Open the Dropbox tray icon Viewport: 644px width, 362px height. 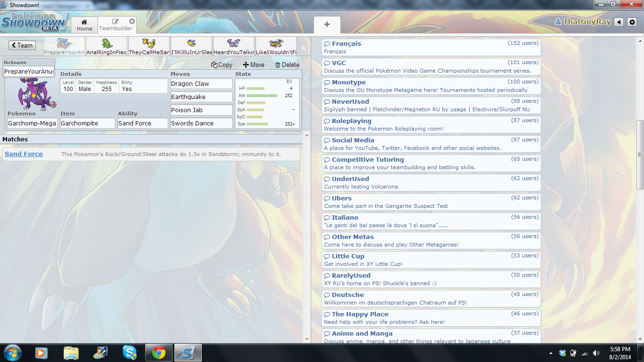click(562, 353)
